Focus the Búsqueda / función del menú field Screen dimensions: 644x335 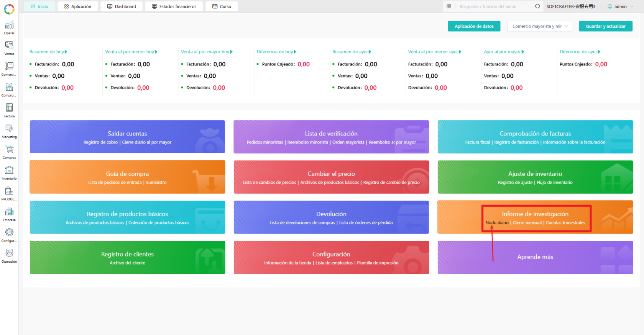tap(495, 7)
